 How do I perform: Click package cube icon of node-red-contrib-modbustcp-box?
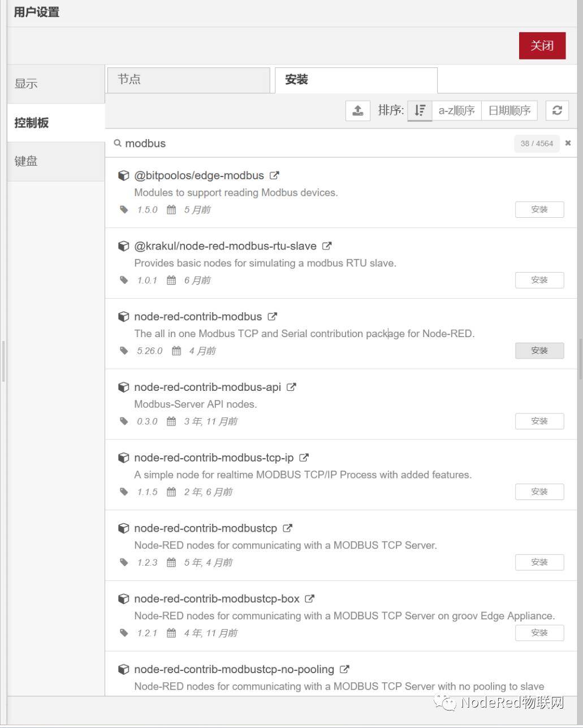(123, 598)
